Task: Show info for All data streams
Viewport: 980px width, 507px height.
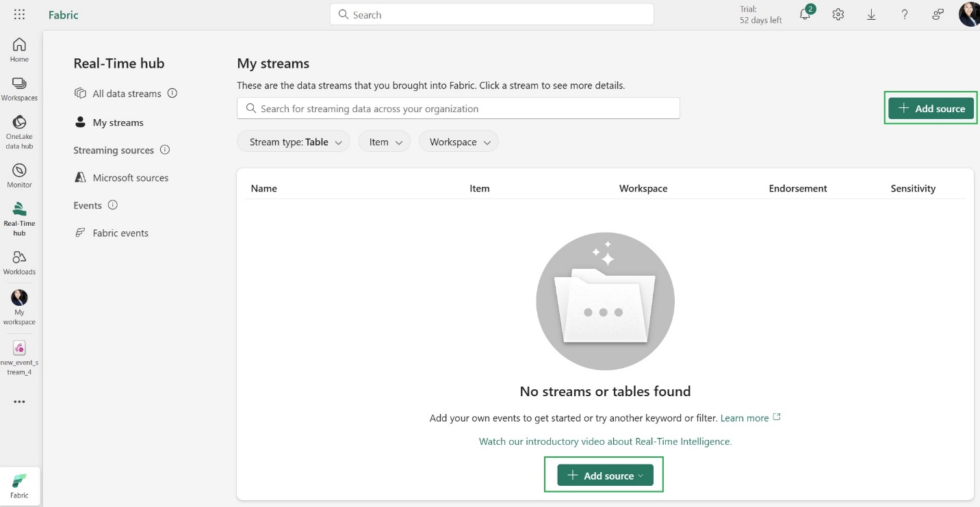Action: 172,93
